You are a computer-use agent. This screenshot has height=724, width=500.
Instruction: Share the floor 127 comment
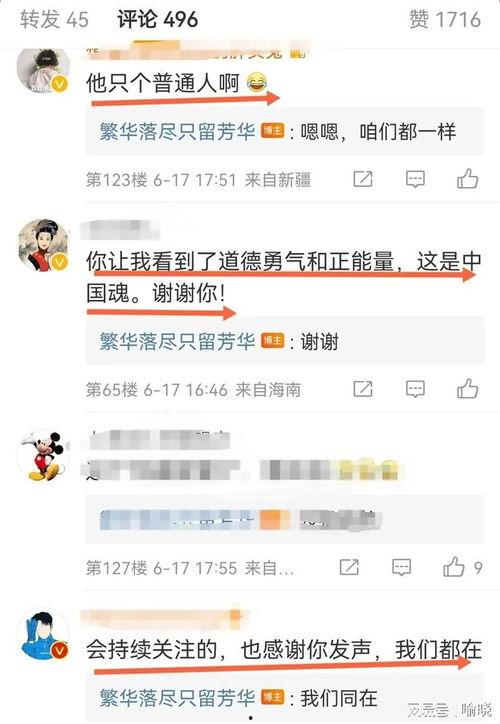click(349, 567)
